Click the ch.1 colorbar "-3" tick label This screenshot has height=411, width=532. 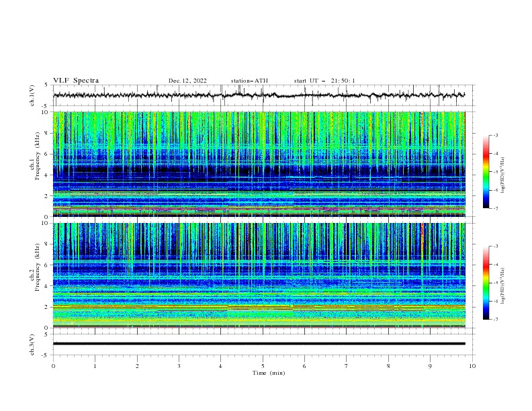(495, 135)
